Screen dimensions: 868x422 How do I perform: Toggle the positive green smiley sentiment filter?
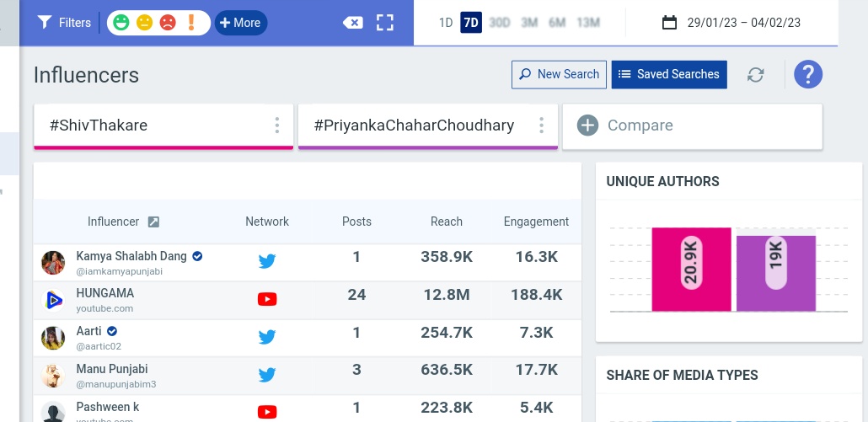(121, 23)
